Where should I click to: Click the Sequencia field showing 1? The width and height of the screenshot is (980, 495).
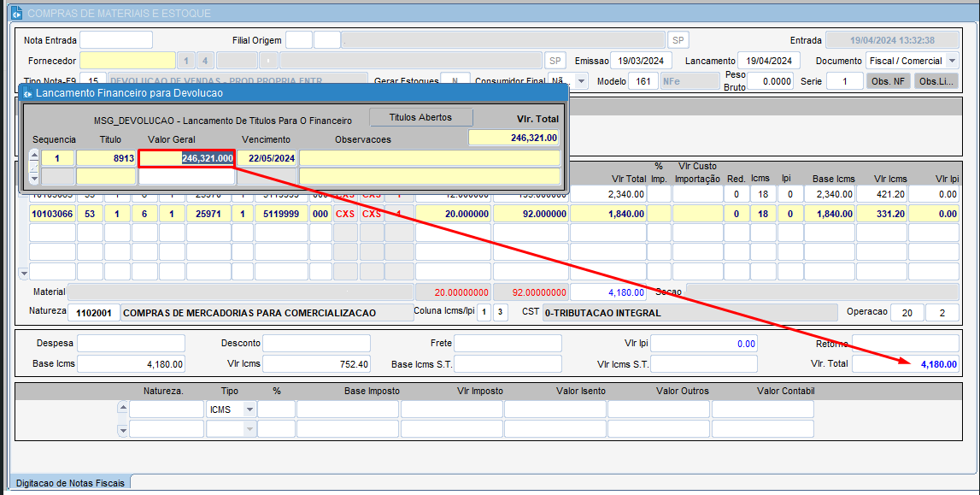57,158
